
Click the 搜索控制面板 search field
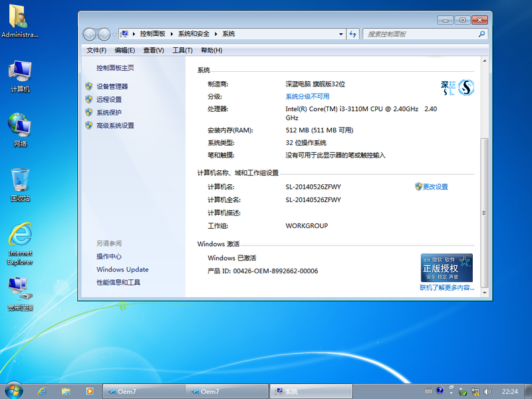[420, 34]
